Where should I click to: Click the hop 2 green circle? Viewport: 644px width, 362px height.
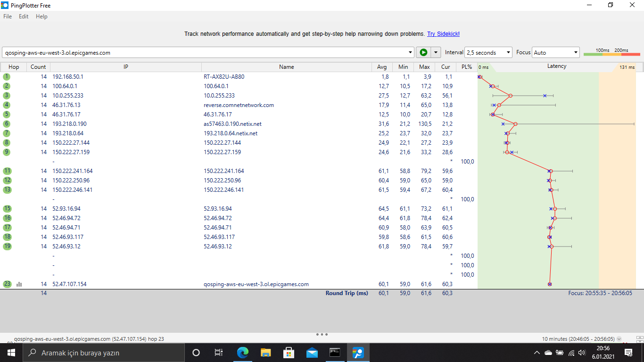pos(7,86)
